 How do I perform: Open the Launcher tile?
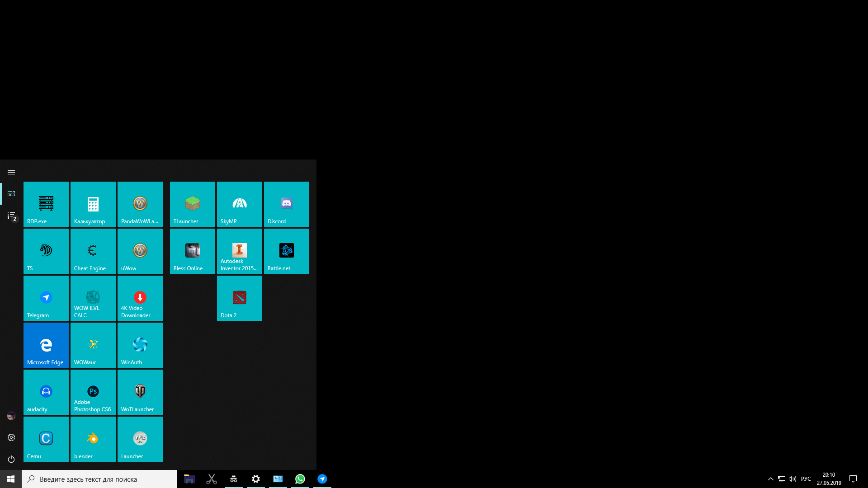(140, 439)
